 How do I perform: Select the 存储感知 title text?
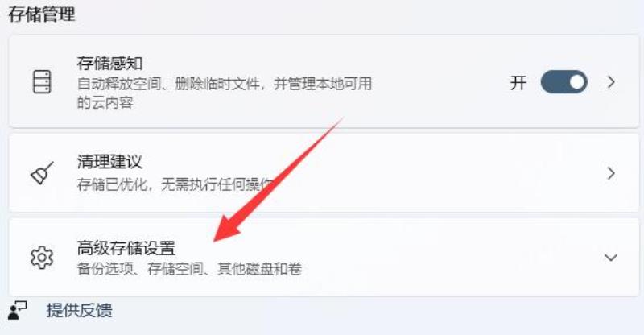click(109, 64)
